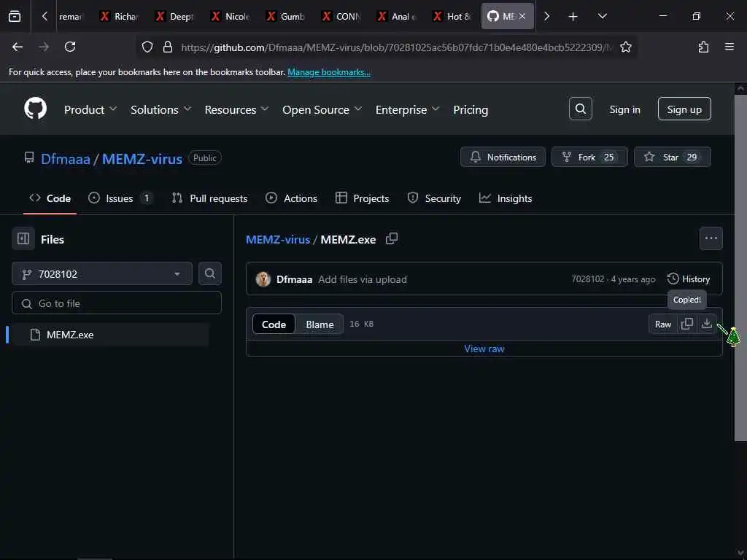Switch to the Blame view toggle
The width and height of the screenshot is (747, 560).
(x=320, y=324)
